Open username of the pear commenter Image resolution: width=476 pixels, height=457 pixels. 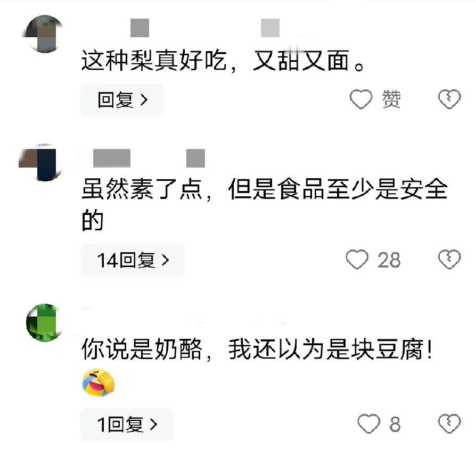point(199,28)
